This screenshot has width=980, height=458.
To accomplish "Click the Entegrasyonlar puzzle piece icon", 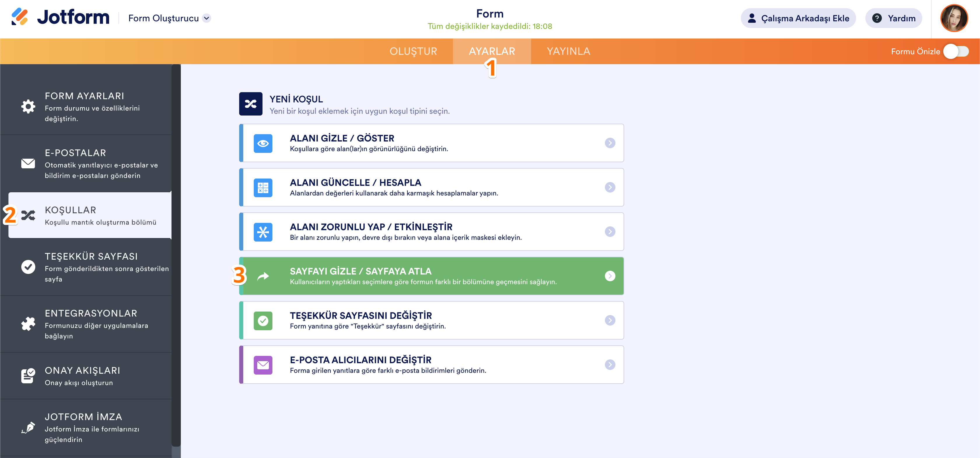I will click(28, 324).
